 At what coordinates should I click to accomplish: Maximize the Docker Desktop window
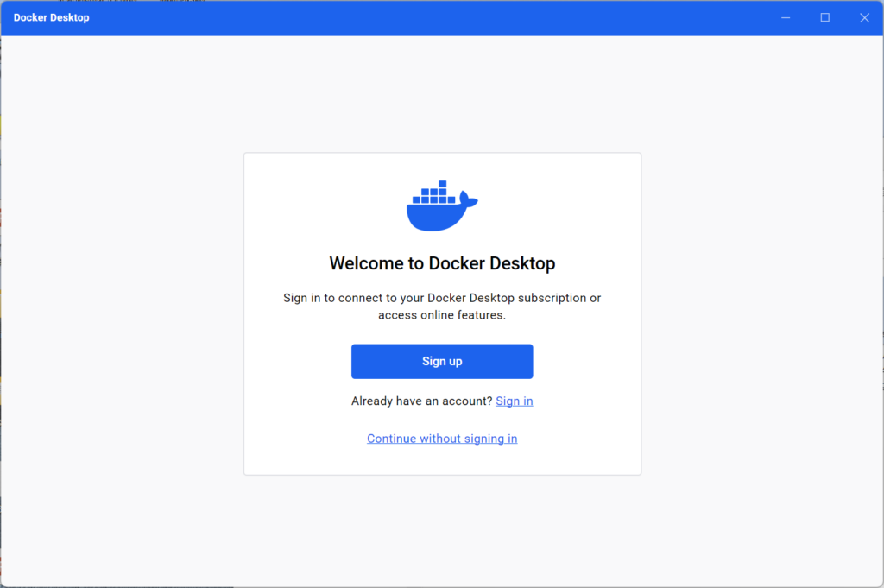(x=824, y=17)
